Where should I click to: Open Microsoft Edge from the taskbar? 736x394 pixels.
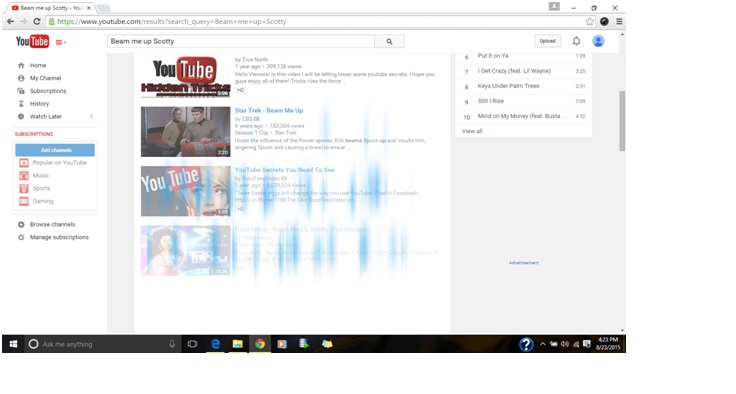pyautogui.click(x=215, y=344)
